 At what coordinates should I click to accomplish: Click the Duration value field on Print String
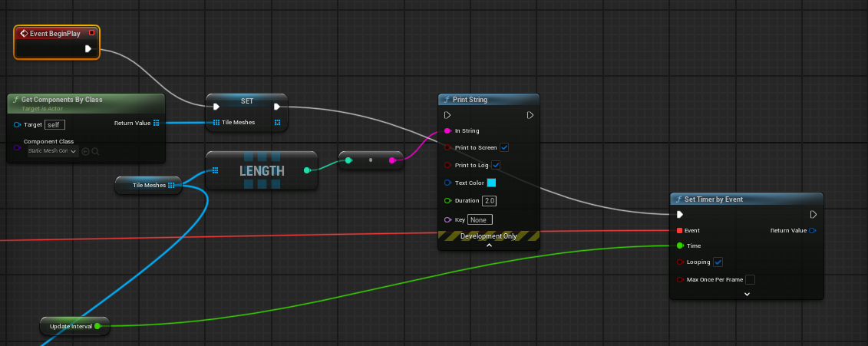coord(490,201)
